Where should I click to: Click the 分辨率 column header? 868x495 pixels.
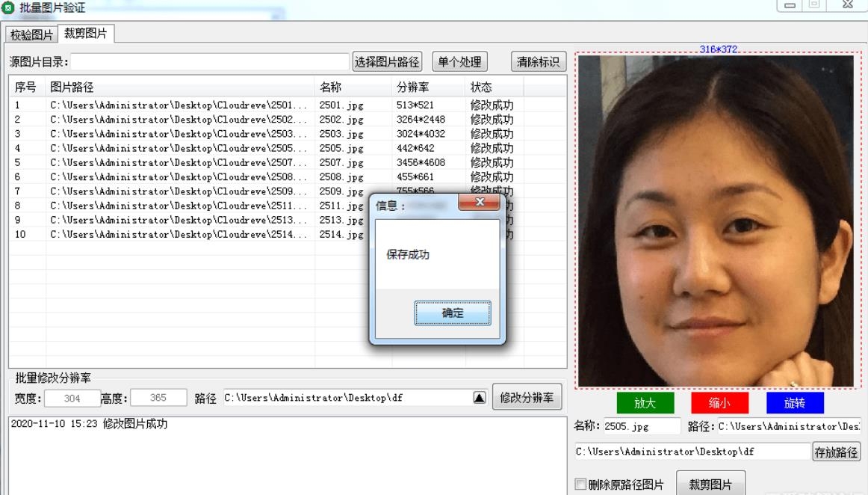point(427,87)
